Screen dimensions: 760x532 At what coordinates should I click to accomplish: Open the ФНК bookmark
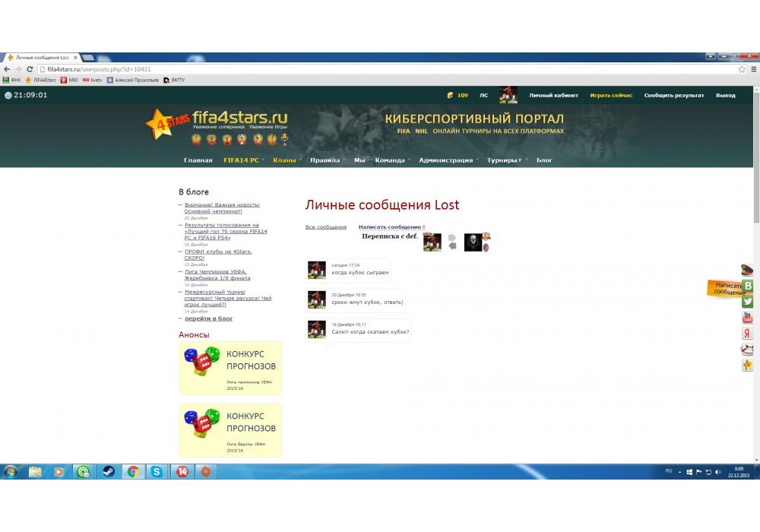click(11, 80)
